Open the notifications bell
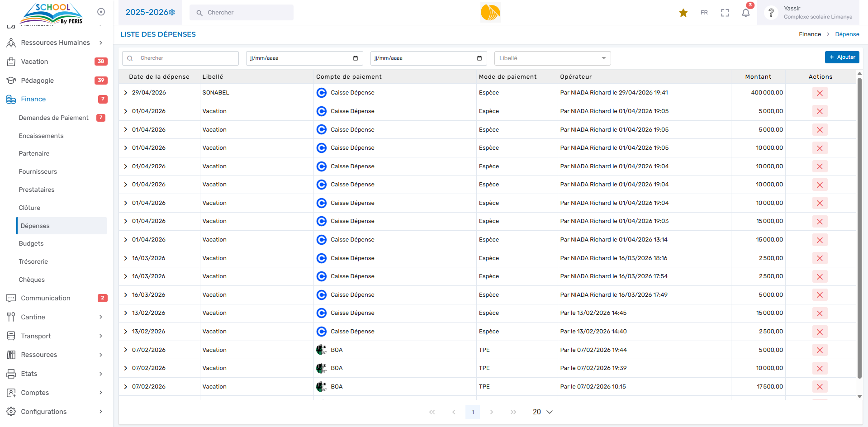 click(x=745, y=13)
